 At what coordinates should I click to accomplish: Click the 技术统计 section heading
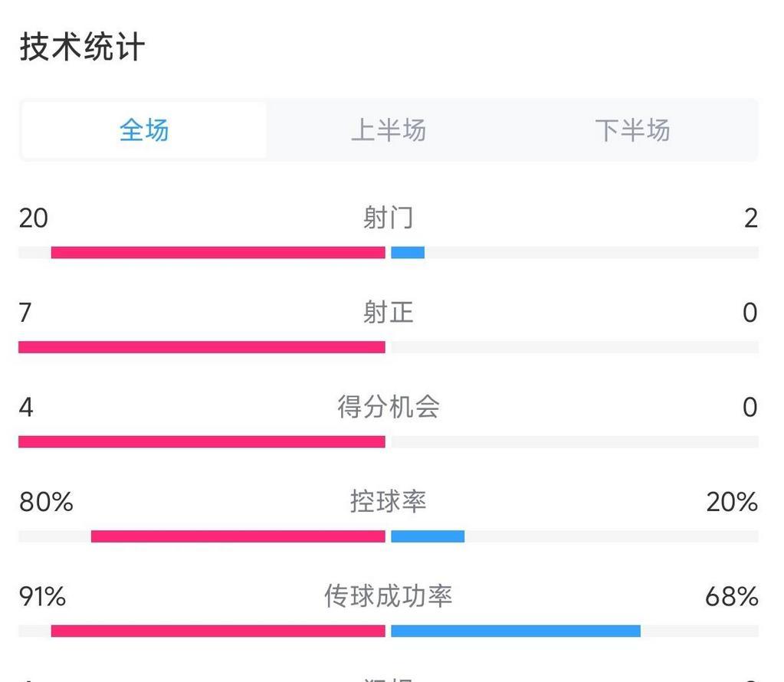point(83,47)
